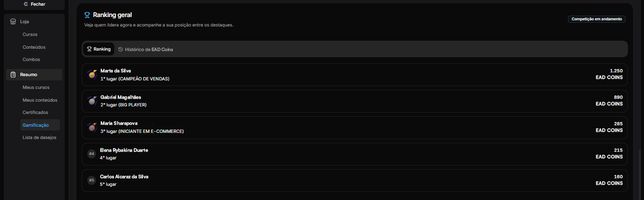644x200 pixels.
Task: Click the Competição em andamento badge
Action: pos(597,19)
